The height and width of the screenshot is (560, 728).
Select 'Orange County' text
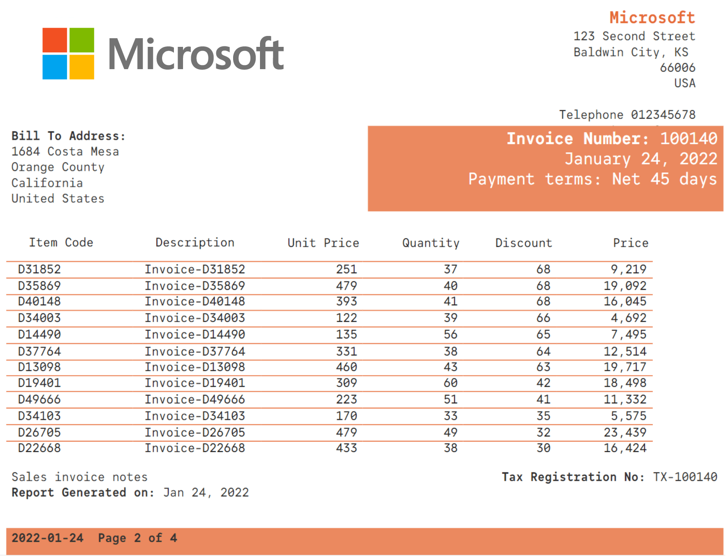[58, 167]
